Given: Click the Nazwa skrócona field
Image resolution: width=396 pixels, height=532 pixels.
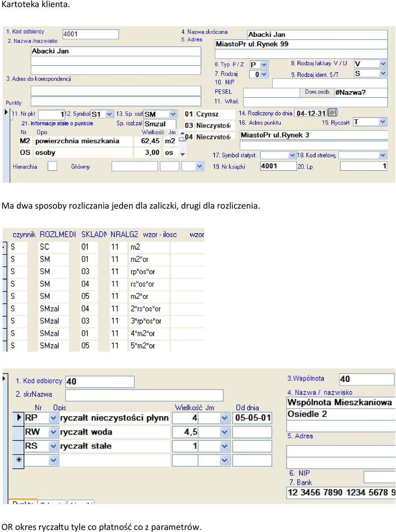Looking at the screenshot, I should 317,35.
